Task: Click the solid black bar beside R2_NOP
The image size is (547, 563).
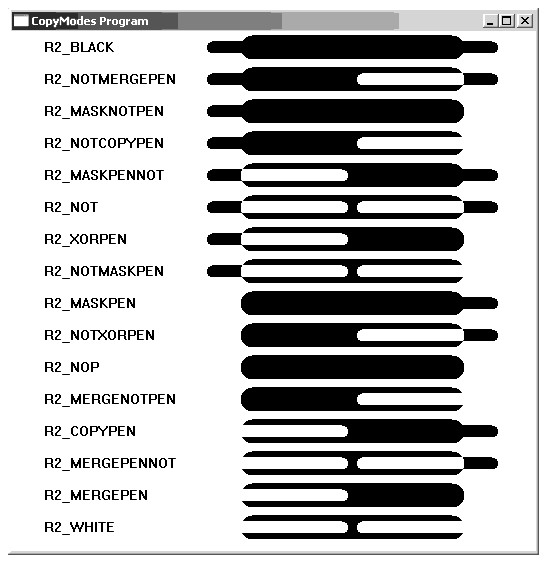Action: [x=352, y=367]
